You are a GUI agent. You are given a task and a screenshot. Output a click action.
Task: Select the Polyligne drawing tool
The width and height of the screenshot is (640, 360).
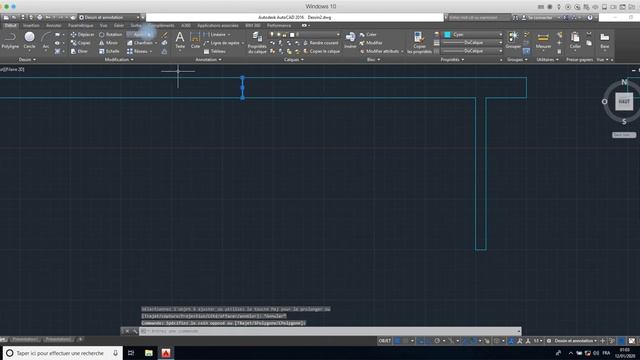tap(10, 40)
